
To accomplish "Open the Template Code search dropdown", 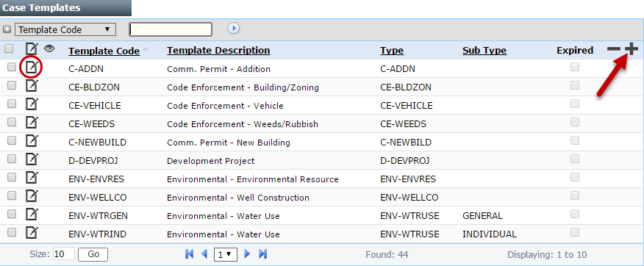I will tap(65, 29).
